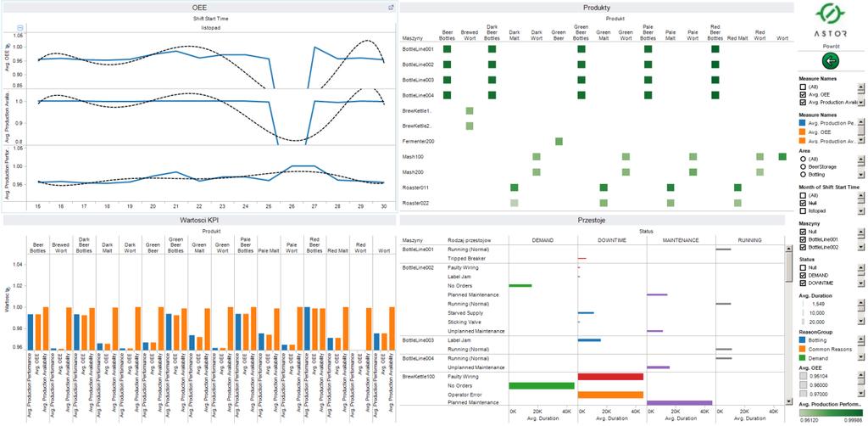
Task: Select BottleLine004 Red Beer Bottles heatmap square
Action: pyautogui.click(x=715, y=95)
